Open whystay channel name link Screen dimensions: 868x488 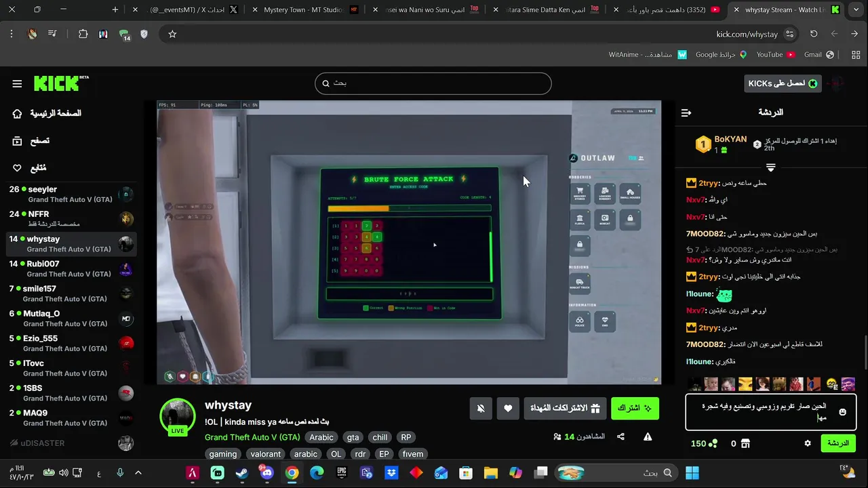tap(228, 405)
